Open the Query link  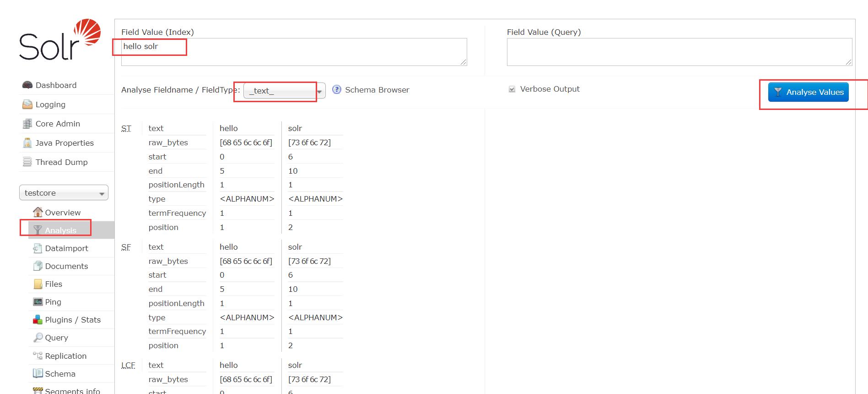pyautogui.click(x=56, y=338)
